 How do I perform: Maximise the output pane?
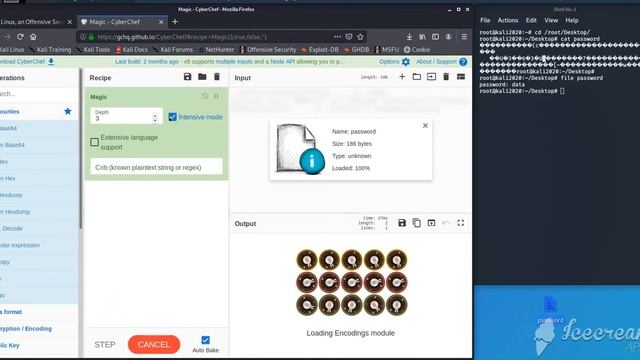point(460,223)
